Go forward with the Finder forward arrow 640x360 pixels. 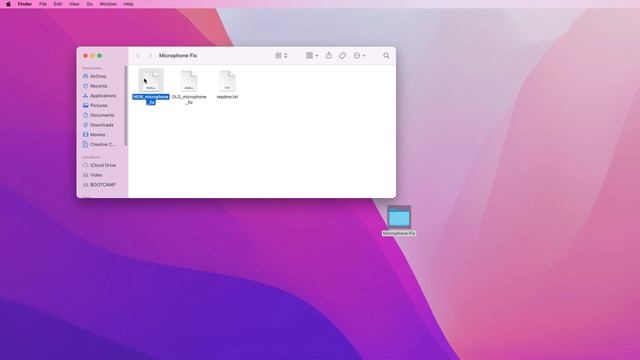[x=150, y=56]
